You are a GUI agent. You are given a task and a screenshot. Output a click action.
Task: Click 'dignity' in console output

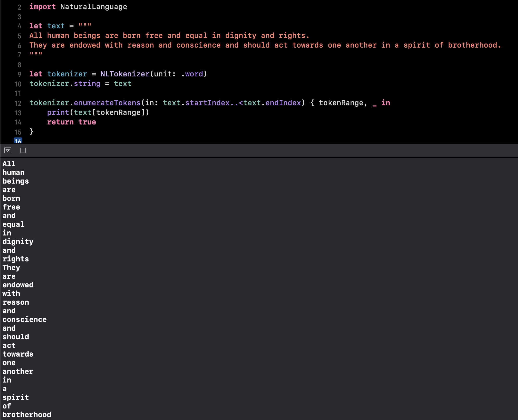(x=18, y=241)
